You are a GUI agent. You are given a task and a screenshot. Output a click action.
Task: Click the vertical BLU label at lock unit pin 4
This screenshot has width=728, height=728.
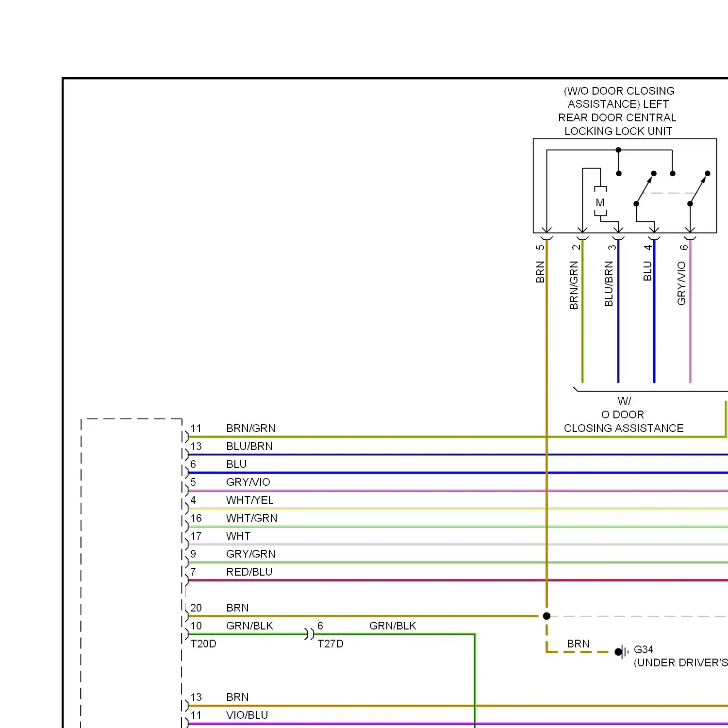(647, 271)
